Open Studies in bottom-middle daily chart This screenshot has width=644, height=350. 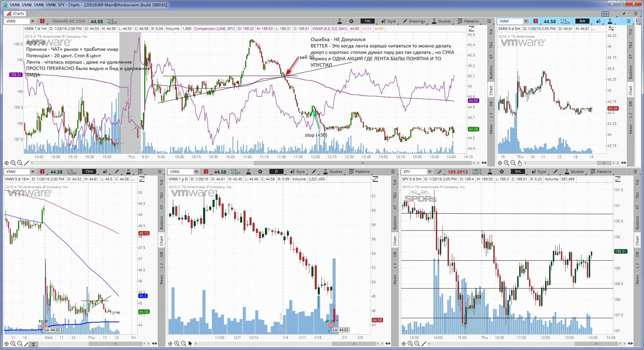click(333, 172)
